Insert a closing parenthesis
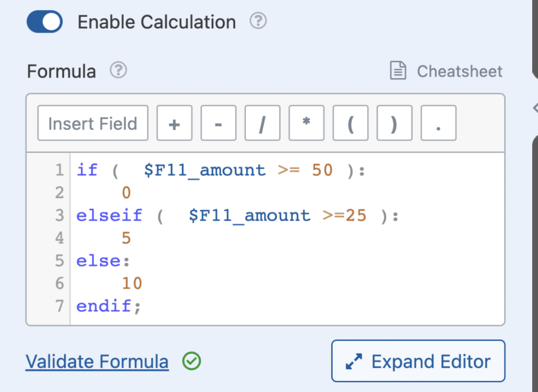538x392 pixels. (395, 124)
